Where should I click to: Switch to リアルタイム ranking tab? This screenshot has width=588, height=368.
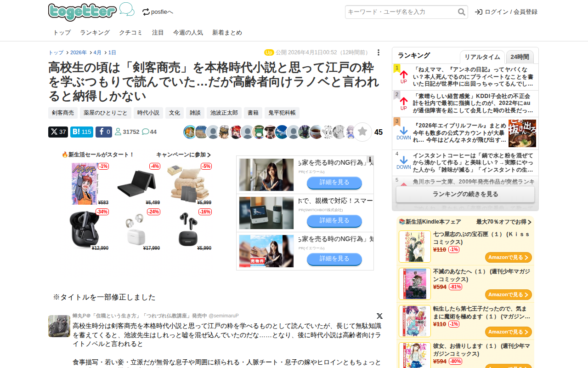[482, 57]
